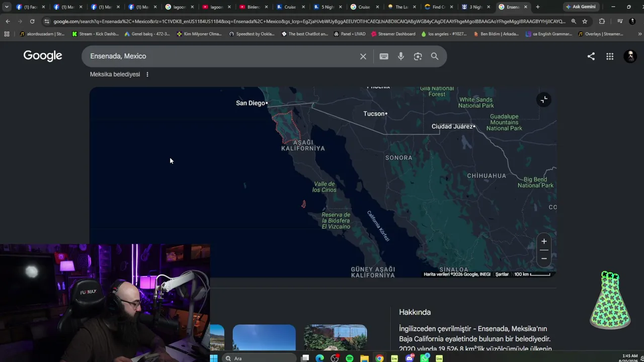Open the browser zoom indicator
Viewport: 644px width, 362px height.
point(574,22)
